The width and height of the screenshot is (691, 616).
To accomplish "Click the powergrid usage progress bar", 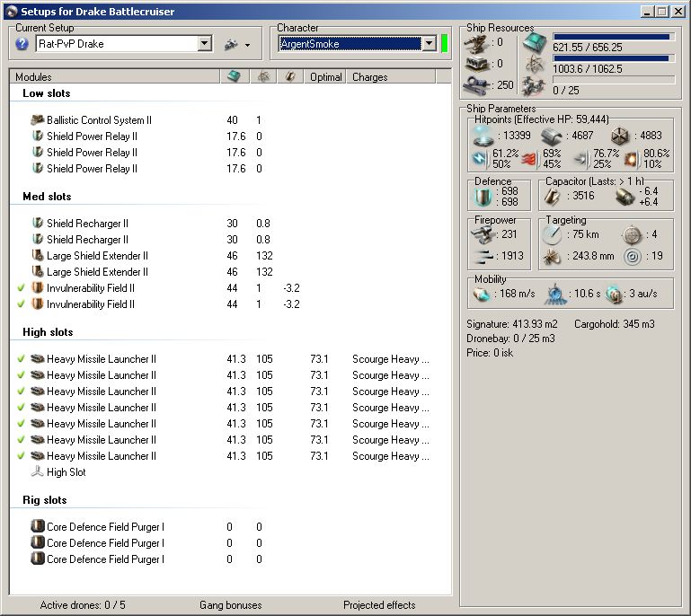I will [614, 58].
